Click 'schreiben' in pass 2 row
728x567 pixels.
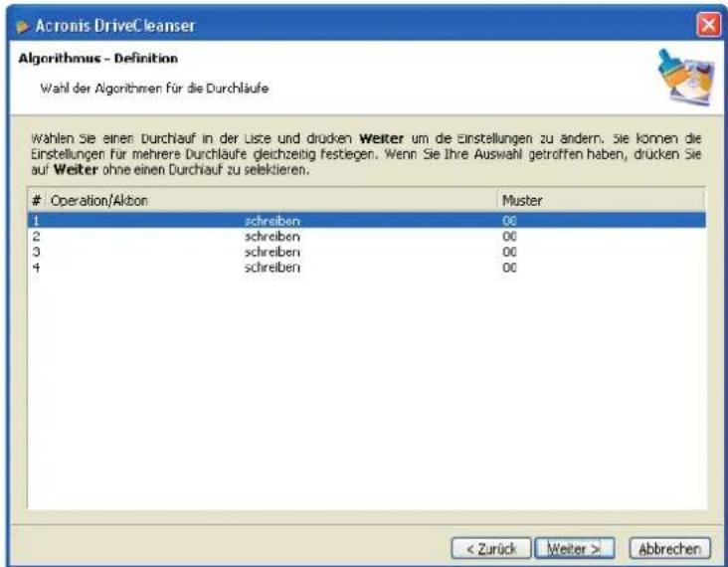coord(273,237)
